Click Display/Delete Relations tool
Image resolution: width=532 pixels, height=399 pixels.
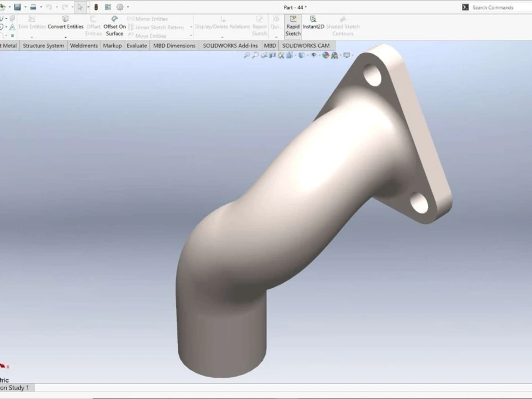[222, 23]
